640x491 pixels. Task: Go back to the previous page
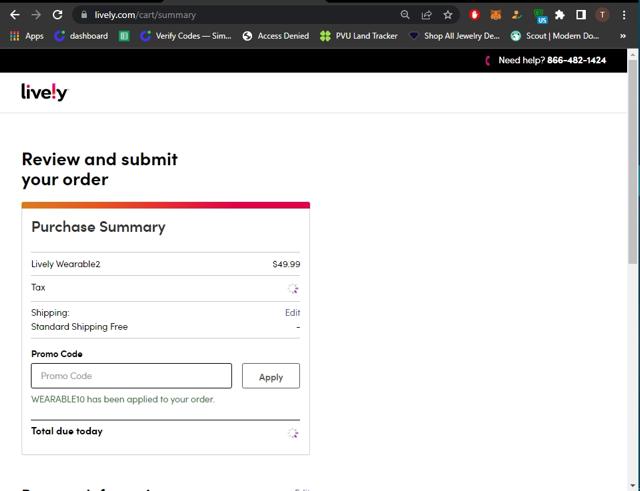(x=15, y=15)
